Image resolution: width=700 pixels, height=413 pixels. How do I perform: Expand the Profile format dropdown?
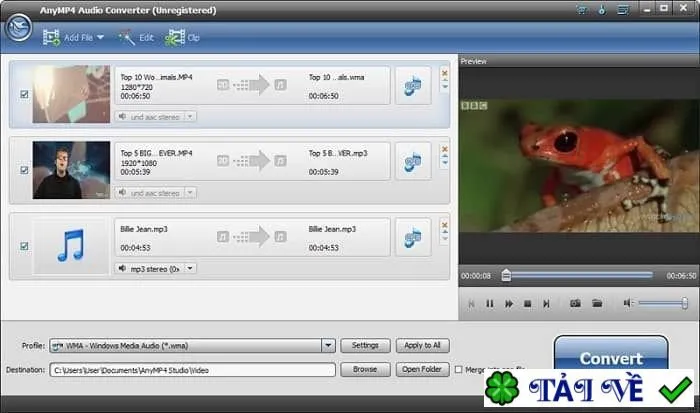coord(328,346)
